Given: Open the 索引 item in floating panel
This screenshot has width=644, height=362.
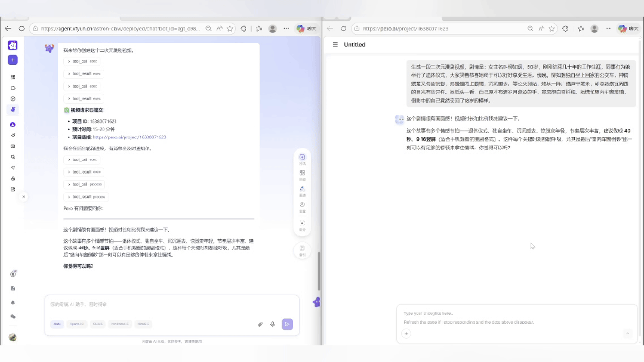Looking at the screenshot, I should 302,250.
